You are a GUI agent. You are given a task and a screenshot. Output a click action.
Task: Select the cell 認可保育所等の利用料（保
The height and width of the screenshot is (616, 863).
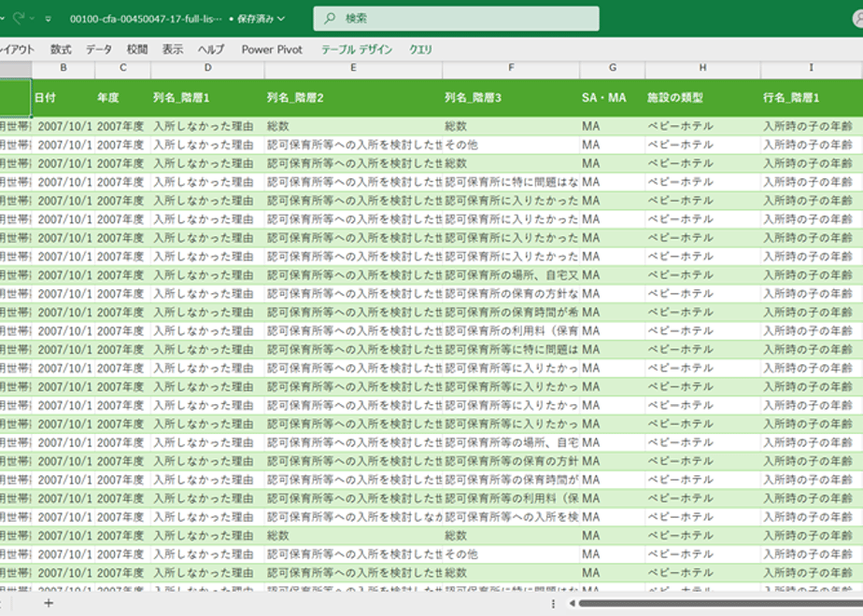511,498
